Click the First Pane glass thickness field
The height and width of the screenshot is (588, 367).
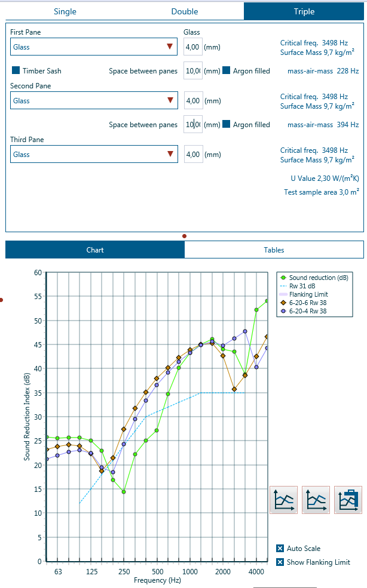tap(192, 47)
